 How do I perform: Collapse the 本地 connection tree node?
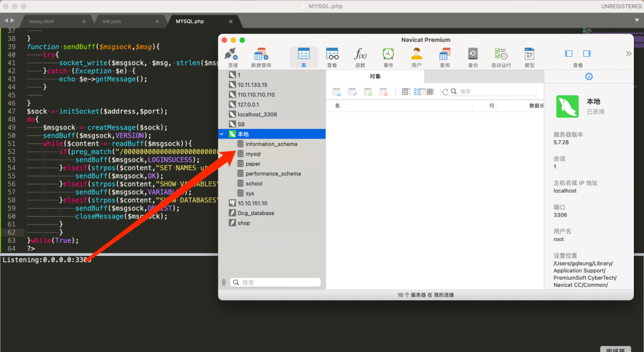coord(222,134)
